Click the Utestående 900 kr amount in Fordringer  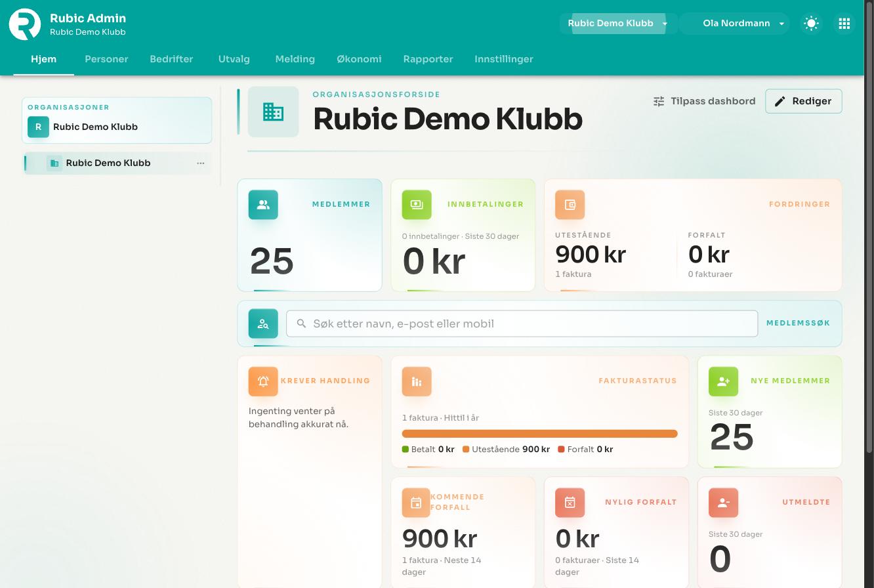click(x=591, y=255)
